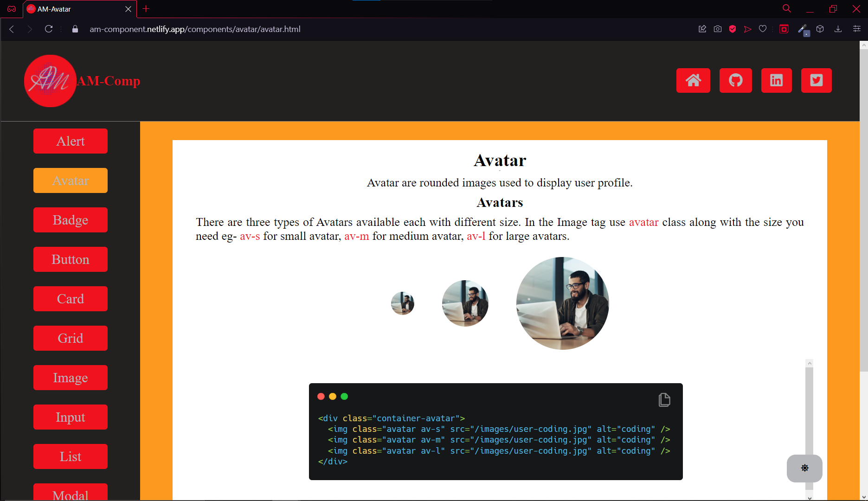Open the GitHub icon in the header

pos(736,80)
